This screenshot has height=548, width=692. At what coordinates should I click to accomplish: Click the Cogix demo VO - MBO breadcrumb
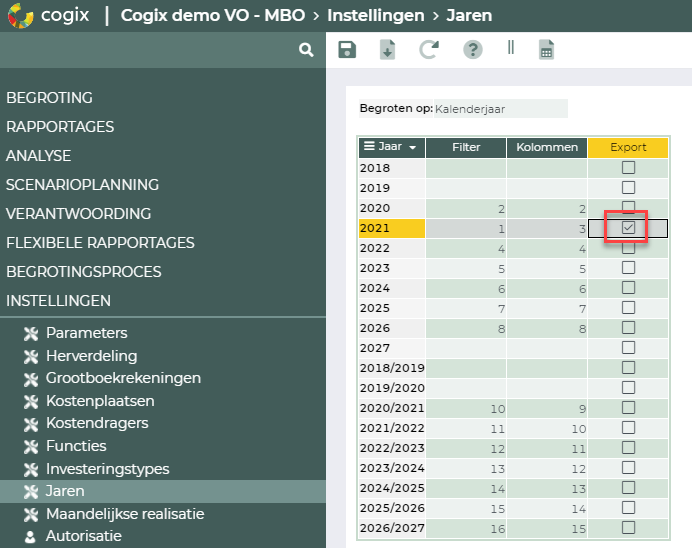pos(213,15)
